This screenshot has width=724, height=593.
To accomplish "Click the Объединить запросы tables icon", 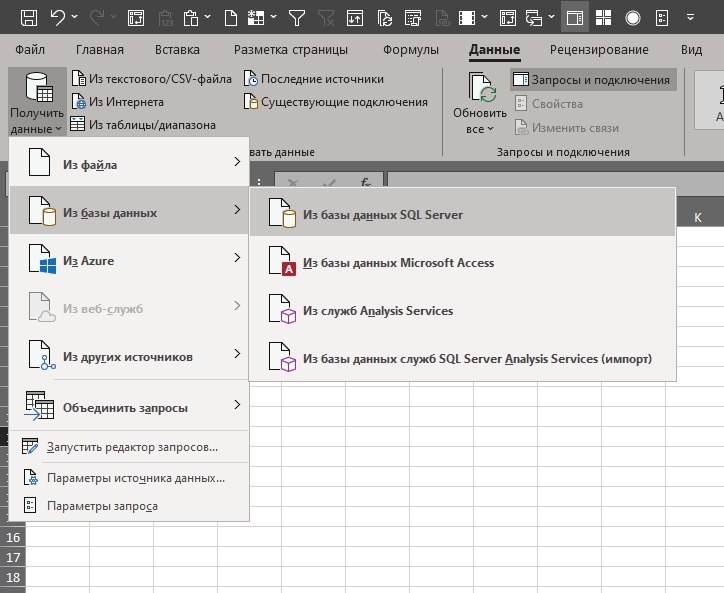I will tap(39, 405).
